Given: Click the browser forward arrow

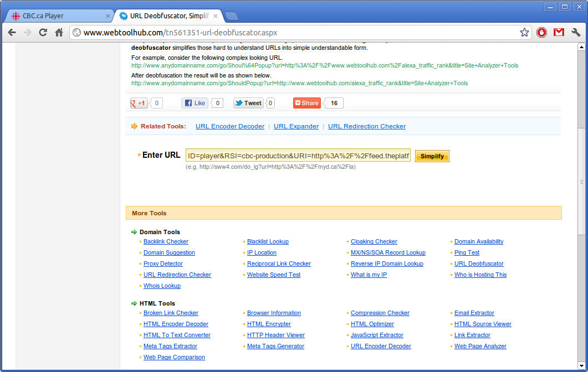Looking at the screenshot, I should pos(27,33).
